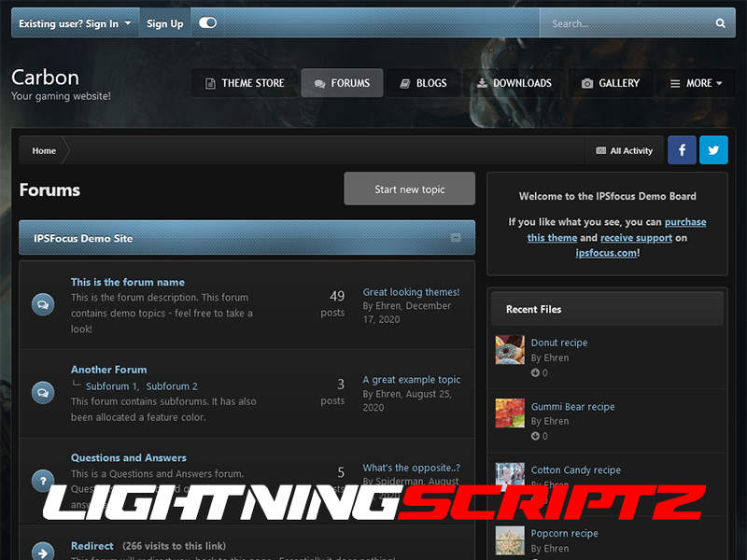
Task: Open All Activity stream
Action: (625, 150)
